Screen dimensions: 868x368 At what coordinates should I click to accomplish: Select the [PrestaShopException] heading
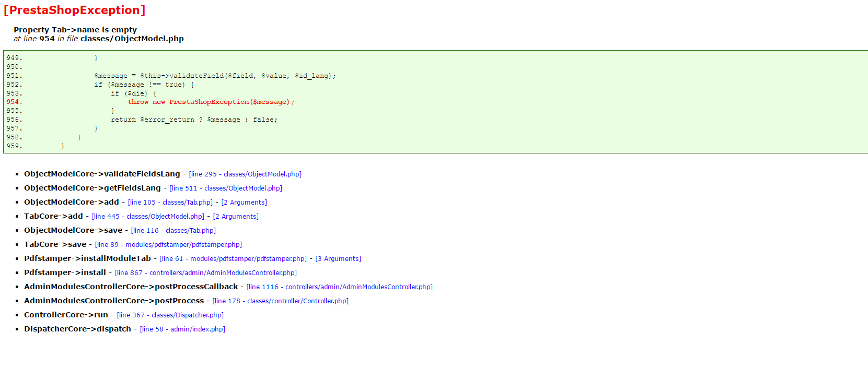(x=74, y=10)
